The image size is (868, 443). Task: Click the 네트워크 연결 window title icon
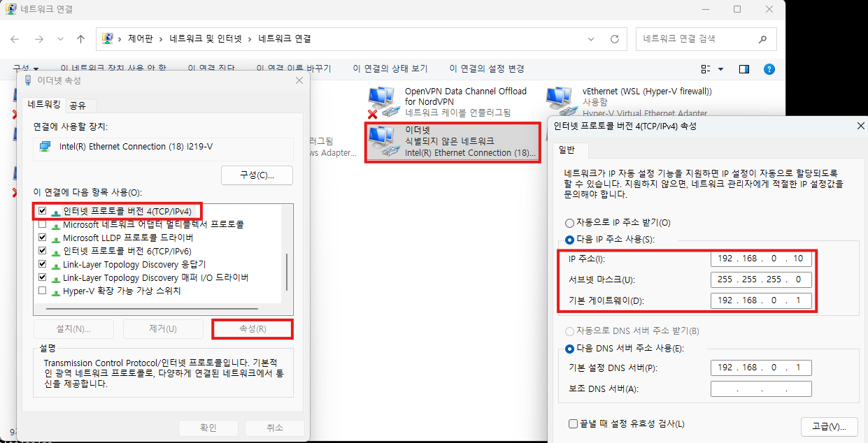(x=12, y=10)
